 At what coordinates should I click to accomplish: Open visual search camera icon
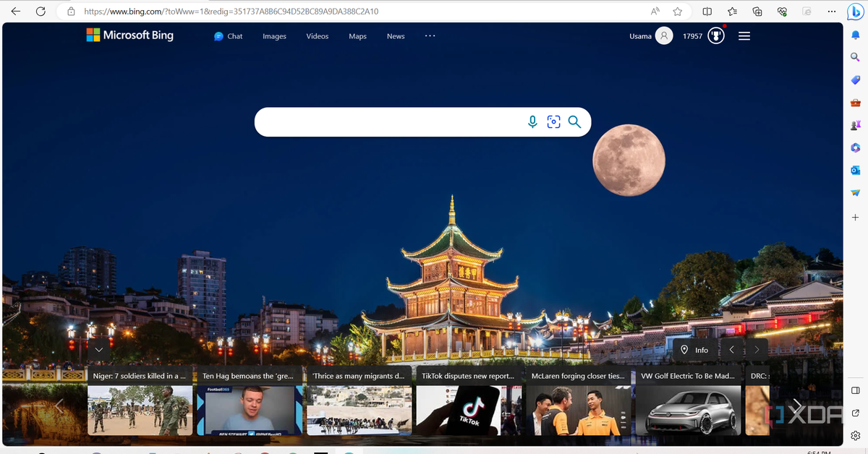[553, 122]
